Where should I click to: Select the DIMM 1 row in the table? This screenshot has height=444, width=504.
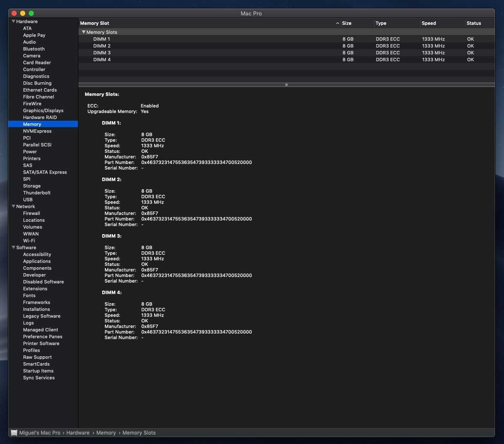pyautogui.click(x=286, y=39)
